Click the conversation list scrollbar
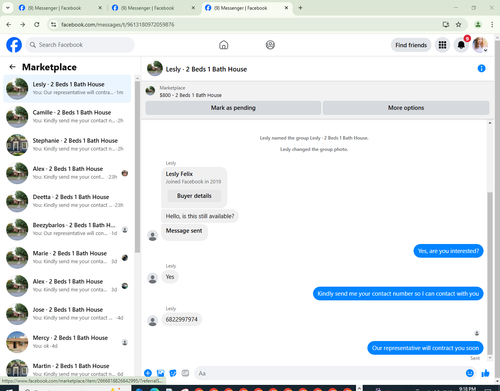The height and width of the screenshot is (391, 500). pos(137,167)
